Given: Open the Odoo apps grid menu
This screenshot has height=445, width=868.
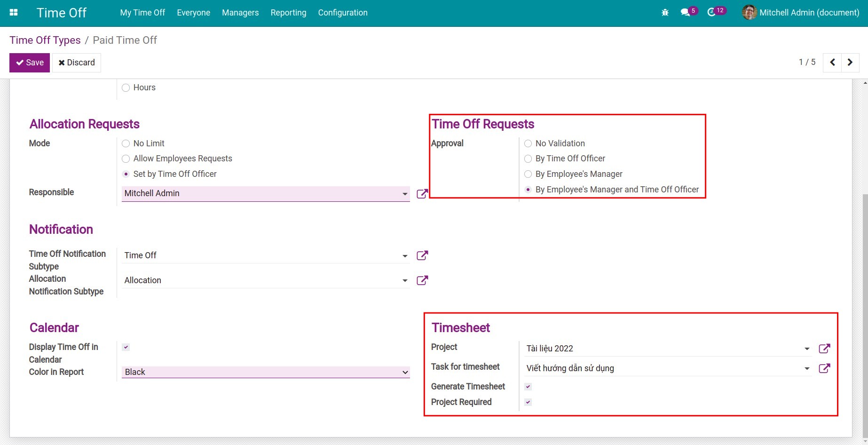Looking at the screenshot, I should point(13,12).
